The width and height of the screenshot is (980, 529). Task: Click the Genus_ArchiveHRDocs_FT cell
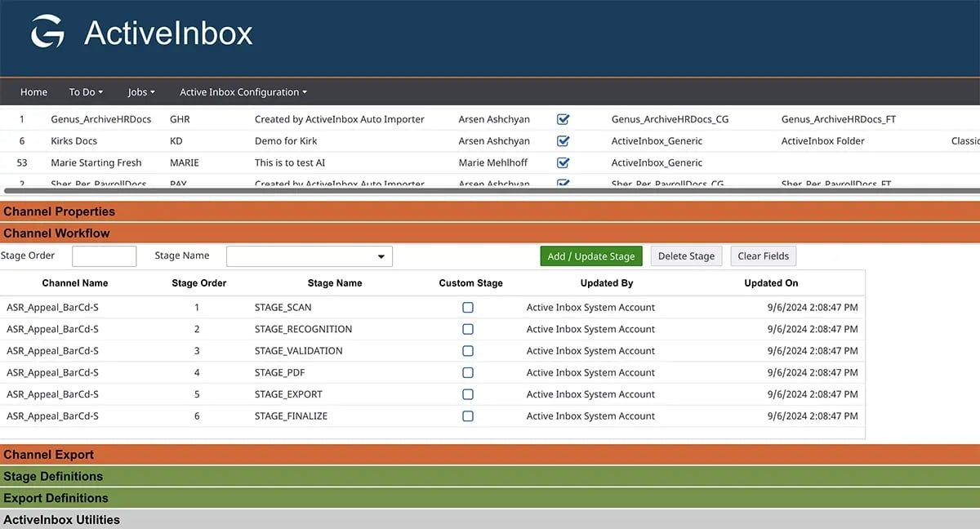(x=839, y=119)
